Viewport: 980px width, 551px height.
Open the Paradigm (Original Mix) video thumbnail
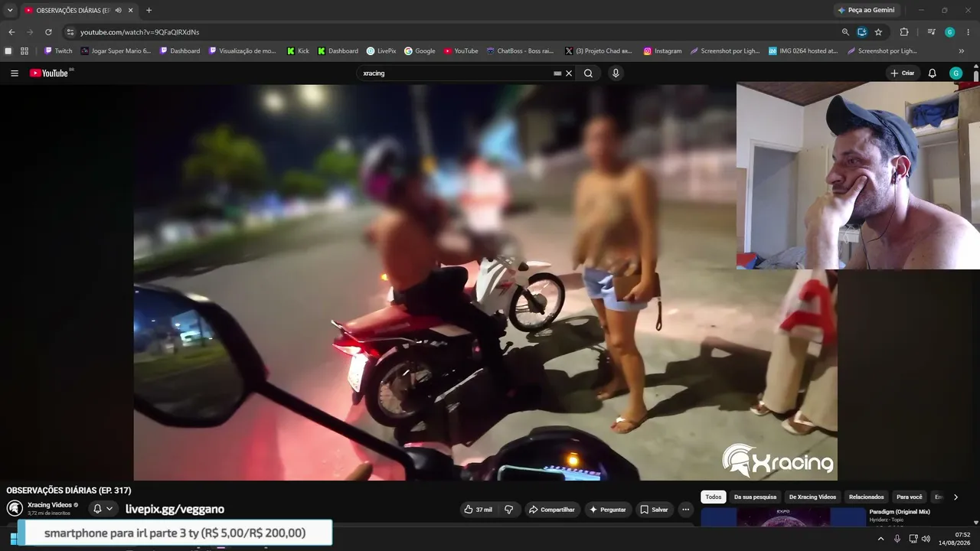click(783, 517)
